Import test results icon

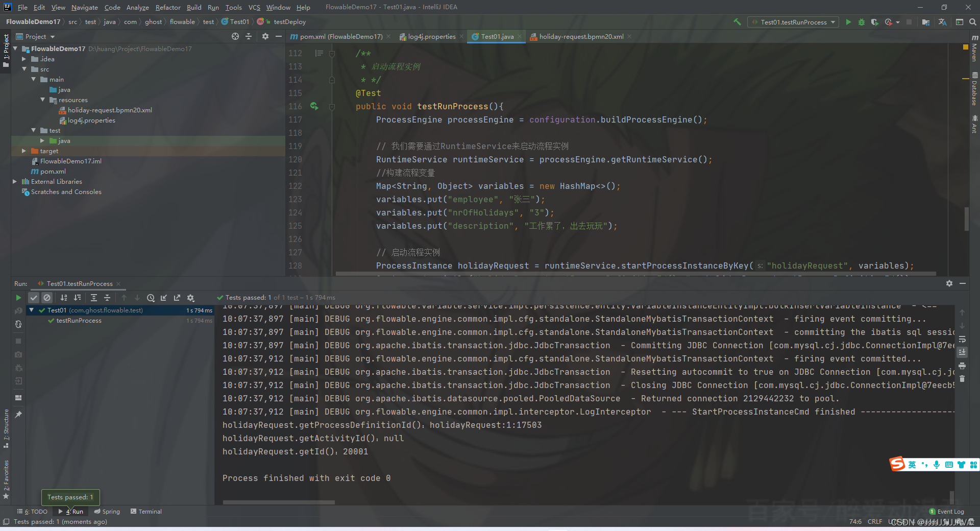164,298
